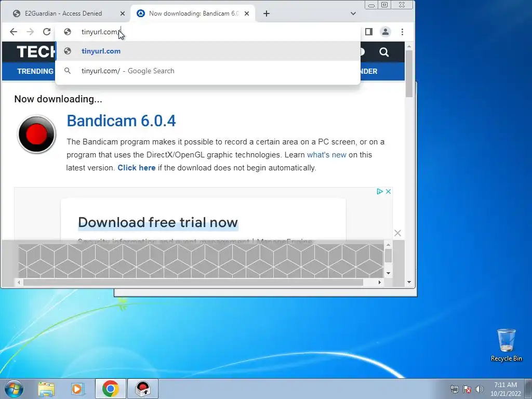Screen dimensions: 532x399
Task: Open Windows Explorer from the taskbar
Action: click(x=46, y=389)
